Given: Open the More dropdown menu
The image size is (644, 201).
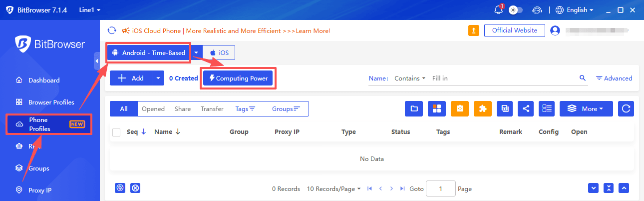Looking at the screenshot, I should point(586,108).
